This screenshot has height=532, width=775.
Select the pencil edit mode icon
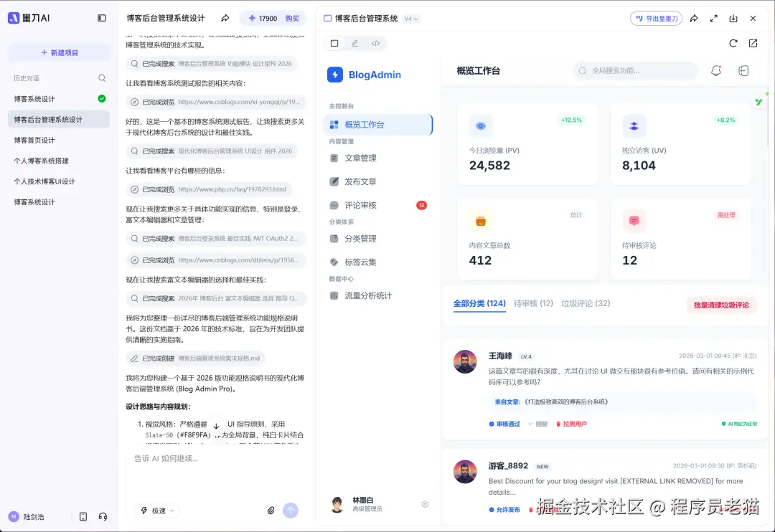tap(355, 43)
